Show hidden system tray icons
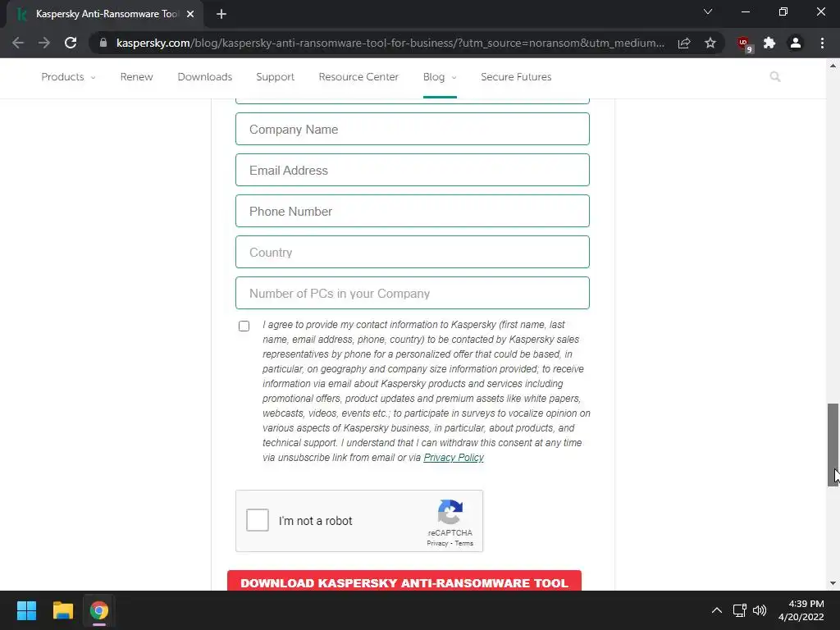The width and height of the screenshot is (840, 630). (x=716, y=610)
